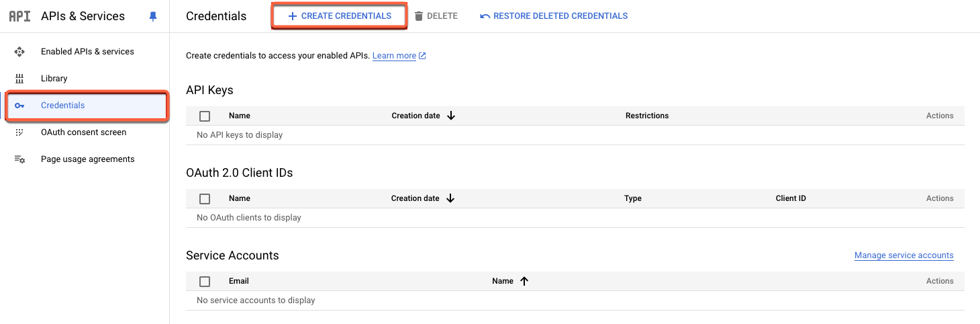
Task: Click the API logo icon in header
Action: click(19, 16)
